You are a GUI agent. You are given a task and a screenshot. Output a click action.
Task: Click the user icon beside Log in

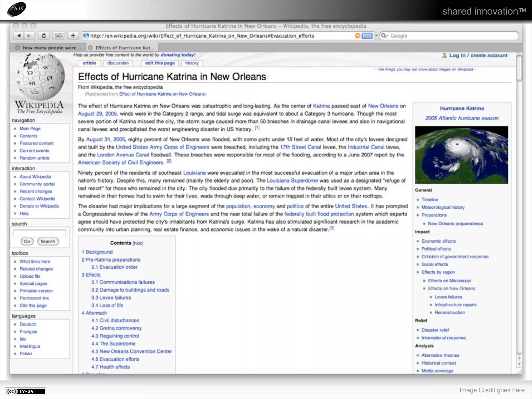(x=444, y=55)
